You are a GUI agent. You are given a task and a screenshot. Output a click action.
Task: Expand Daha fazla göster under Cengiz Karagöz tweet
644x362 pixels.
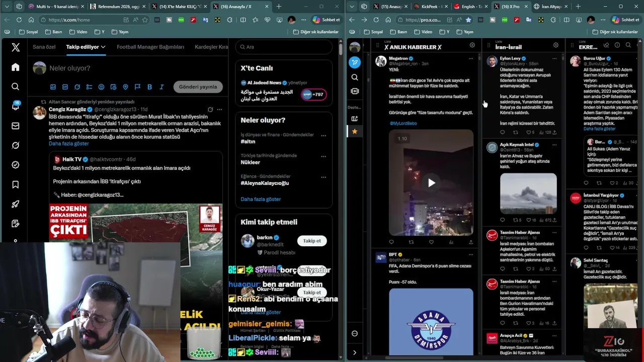tap(69, 143)
